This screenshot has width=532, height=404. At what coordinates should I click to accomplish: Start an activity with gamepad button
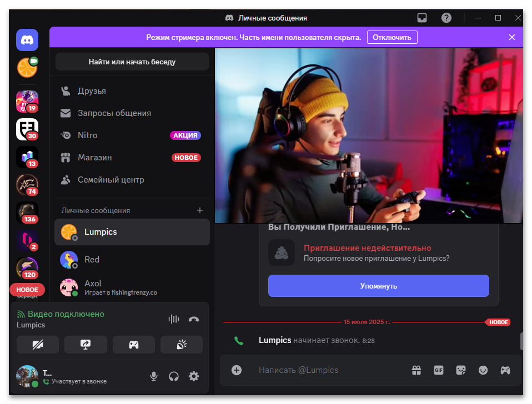134,345
